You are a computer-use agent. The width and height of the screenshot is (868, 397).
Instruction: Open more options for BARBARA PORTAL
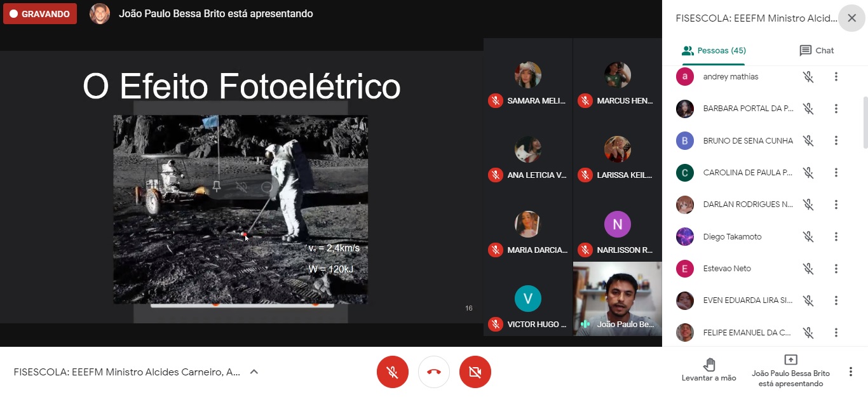[x=836, y=109]
